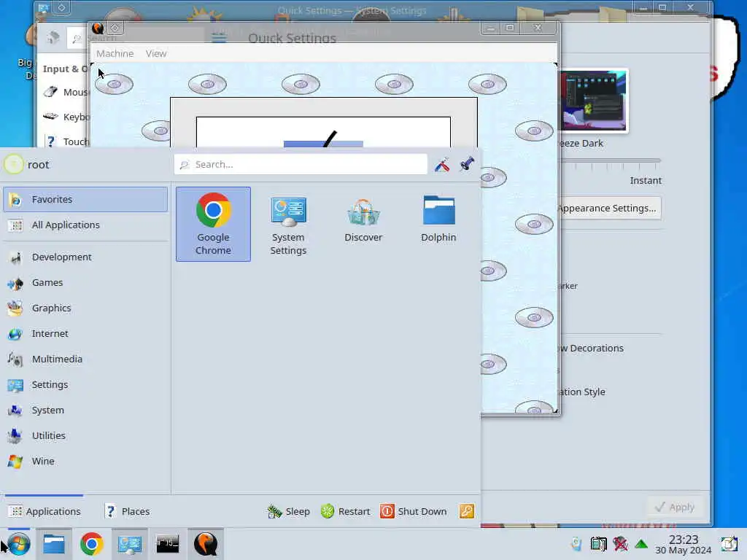Image resolution: width=747 pixels, height=560 pixels.
Task: Open the terminal from taskbar
Action: (168, 544)
